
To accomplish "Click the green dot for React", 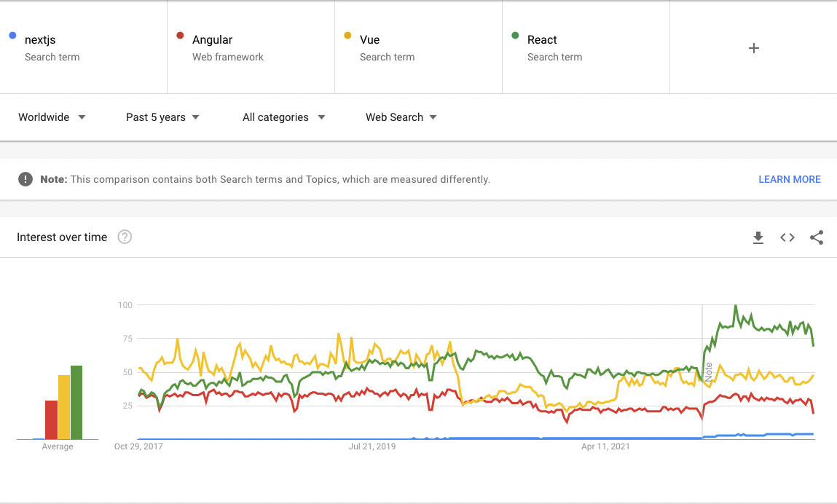I will coord(515,36).
